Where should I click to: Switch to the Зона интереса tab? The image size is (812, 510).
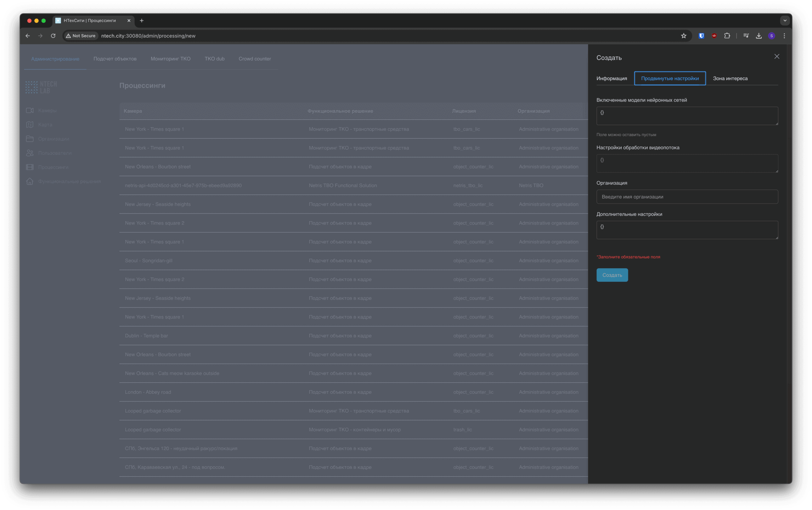pos(730,78)
